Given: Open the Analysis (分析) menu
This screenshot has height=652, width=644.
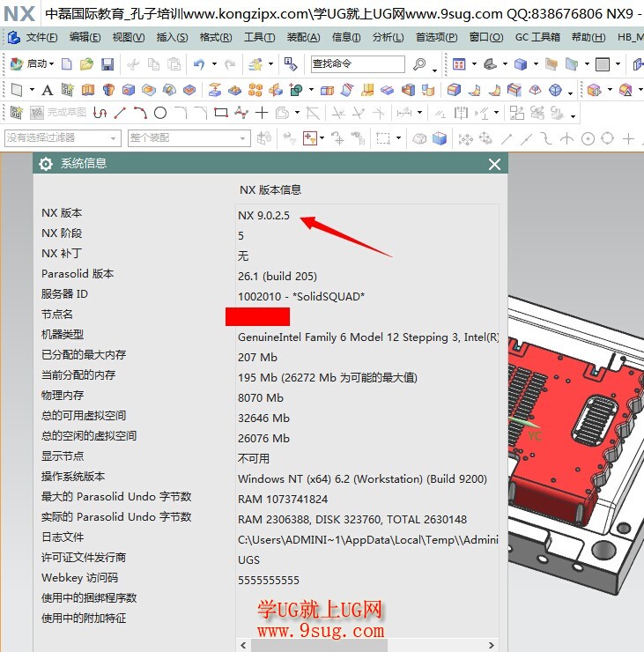Looking at the screenshot, I should click(x=388, y=37).
